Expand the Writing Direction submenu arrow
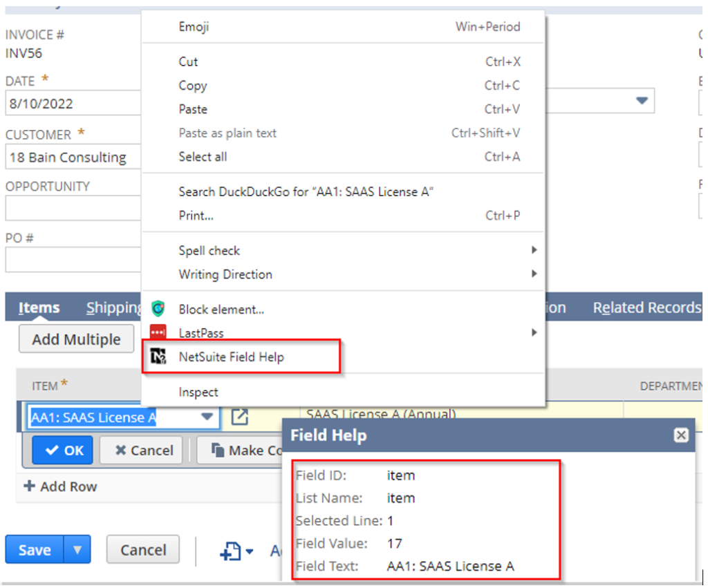 pyautogui.click(x=534, y=274)
